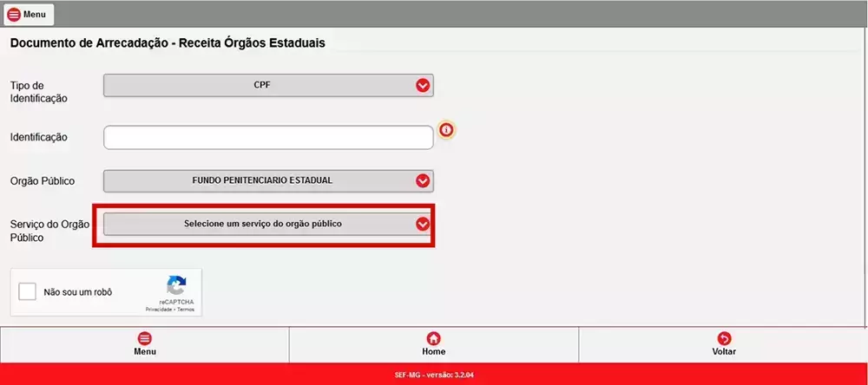
Task: Click the info icon beside the Identificação field
Action: [446, 130]
